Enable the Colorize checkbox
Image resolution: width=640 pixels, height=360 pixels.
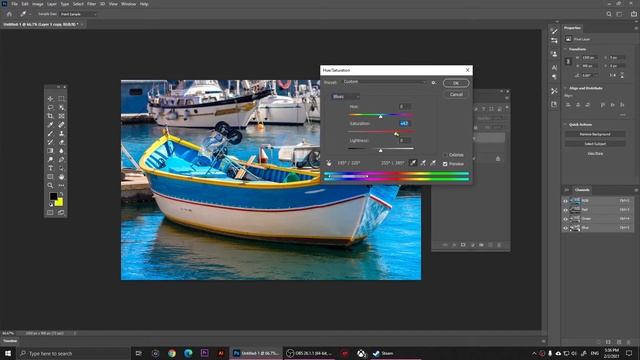445,155
